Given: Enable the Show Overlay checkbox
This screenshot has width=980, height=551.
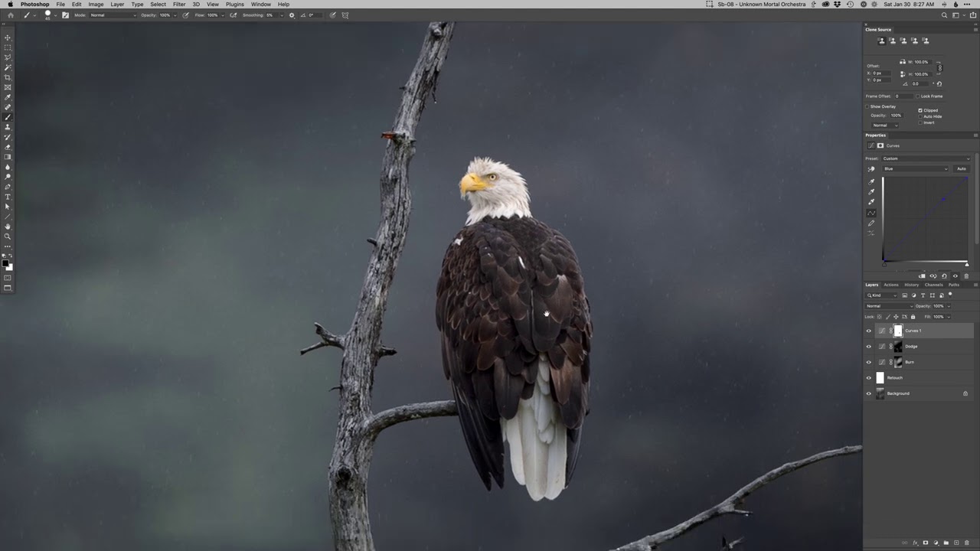Looking at the screenshot, I should 867,106.
